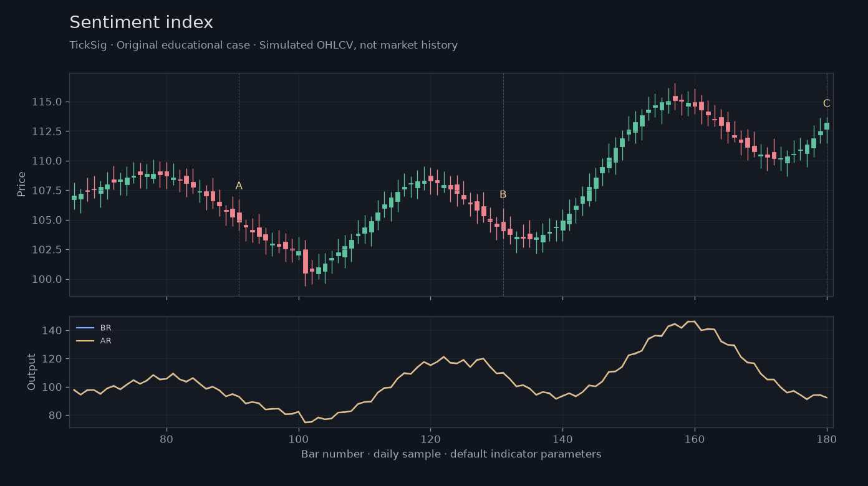The width and height of the screenshot is (868, 486).
Task: Click the AR legend entry
Action: tap(94, 341)
